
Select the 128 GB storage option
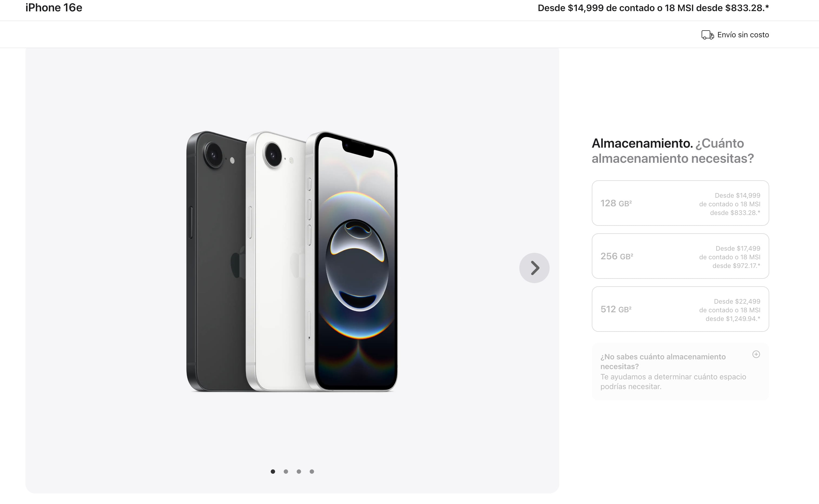[x=680, y=203]
